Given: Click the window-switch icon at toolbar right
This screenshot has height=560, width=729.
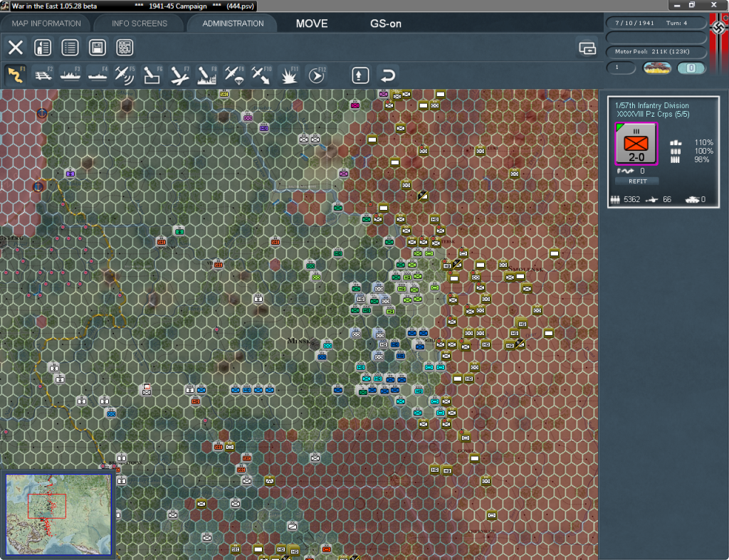Looking at the screenshot, I should (x=587, y=48).
